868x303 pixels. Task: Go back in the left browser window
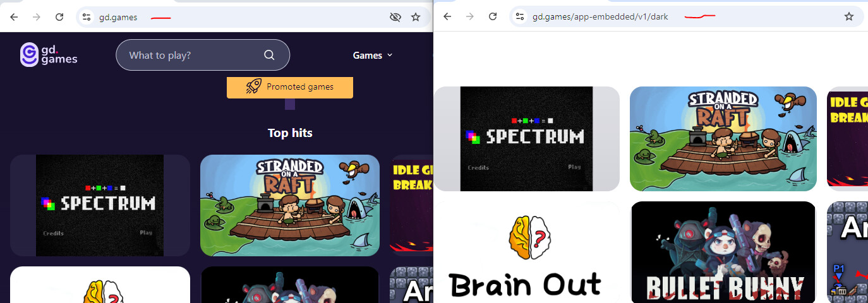point(14,17)
